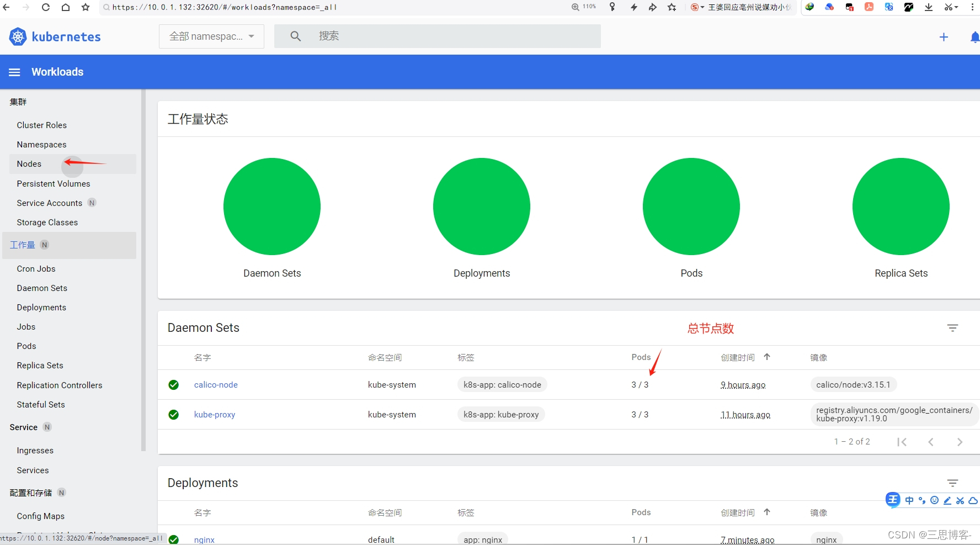Reload the page with refresh icon
This screenshot has width=980, height=545.
click(46, 7)
